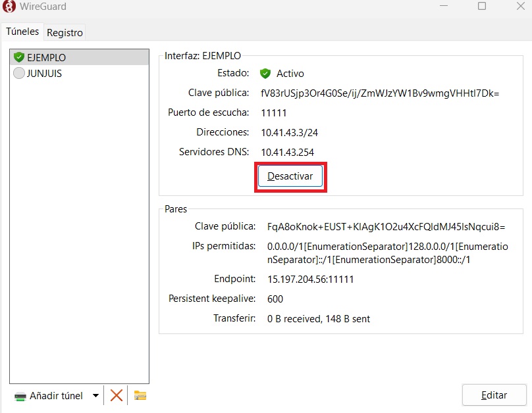Remove selected tunnel with red X icon

[x=117, y=395]
